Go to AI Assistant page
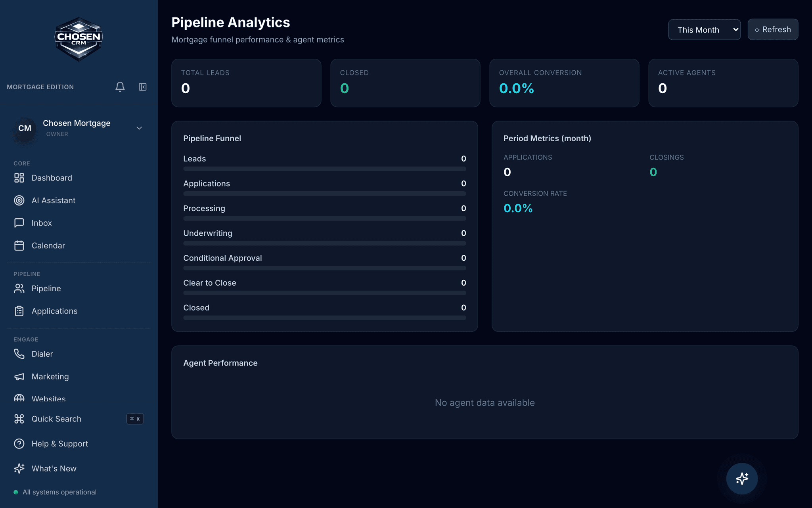Image resolution: width=812 pixels, height=508 pixels. 79,200
